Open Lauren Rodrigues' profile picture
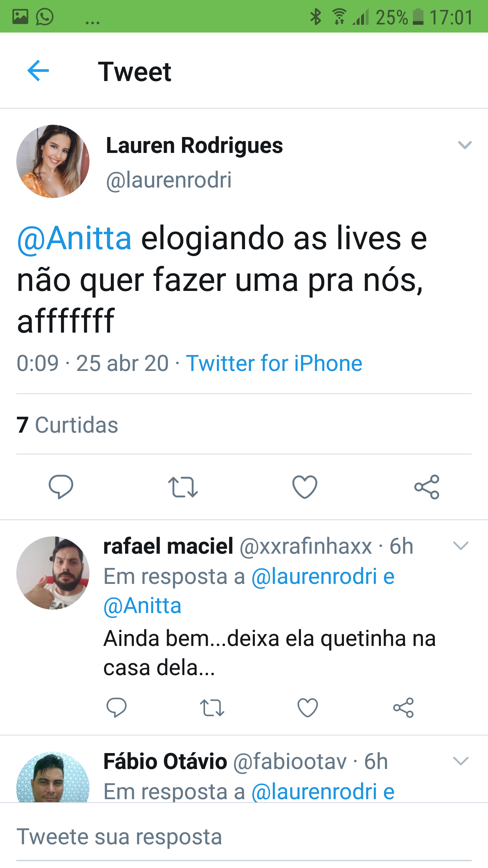This screenshot has height=868, width=488. click(x=53, y=161)
